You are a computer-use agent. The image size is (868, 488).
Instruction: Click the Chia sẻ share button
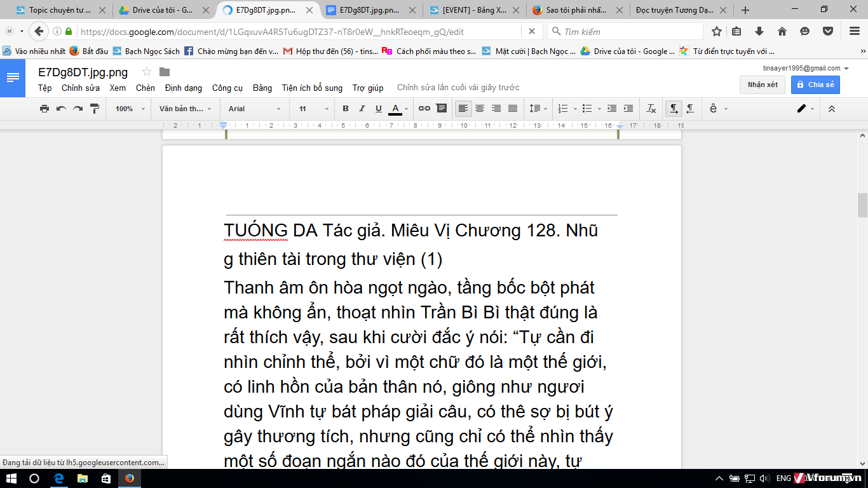[x=815, y=85]
